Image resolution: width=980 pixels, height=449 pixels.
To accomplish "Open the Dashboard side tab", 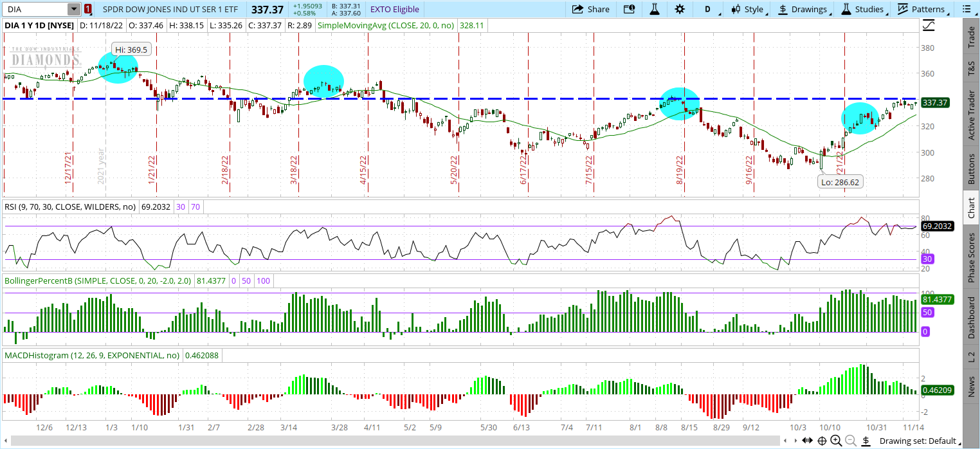I will 971,317.
